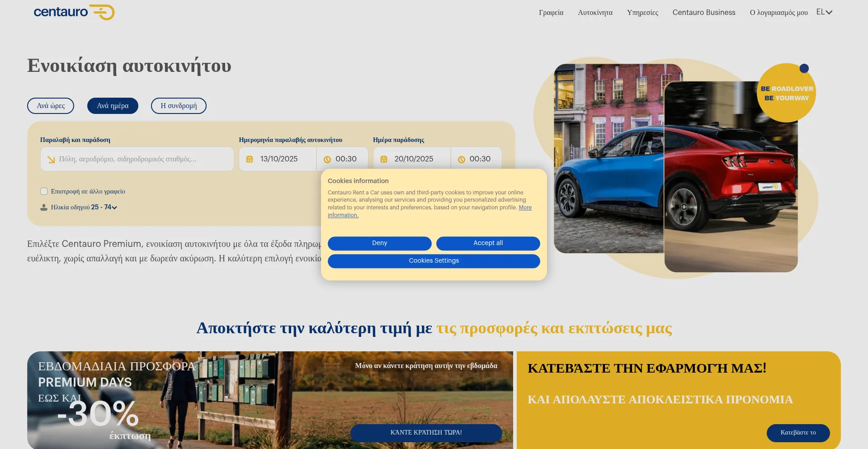This screenshot has height=449, width=868.
Task: Select the 'Η συνδρομή' rental tab
Action: tap(179, 106)
